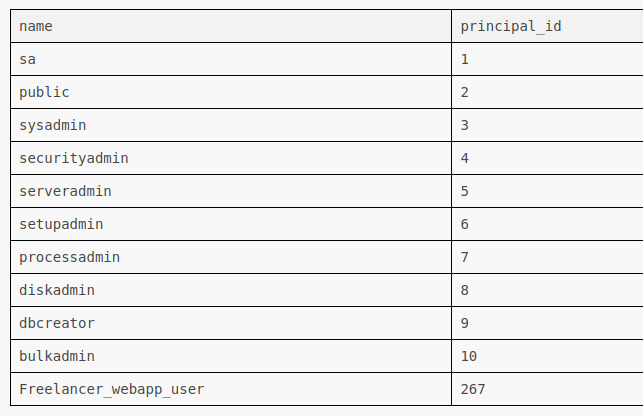Select the 'diskadmin' name cell

(x=57, y=290)
